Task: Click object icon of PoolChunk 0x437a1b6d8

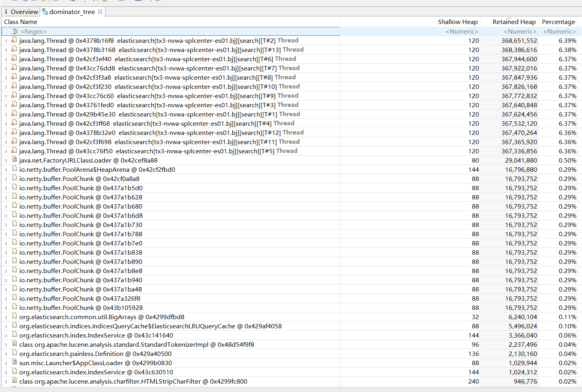Action: 14,215
